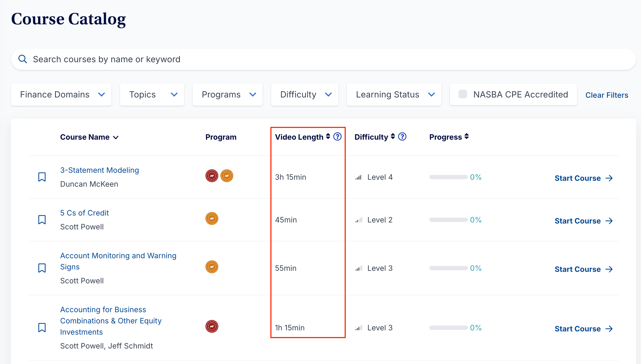Bookmark the 5 Cs of Credit course
This screenshot has height=364, width=641.
tap(42, 220)
